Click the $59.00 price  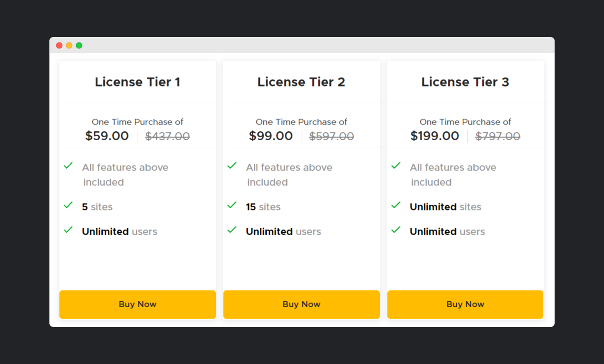tap(107, 136)
